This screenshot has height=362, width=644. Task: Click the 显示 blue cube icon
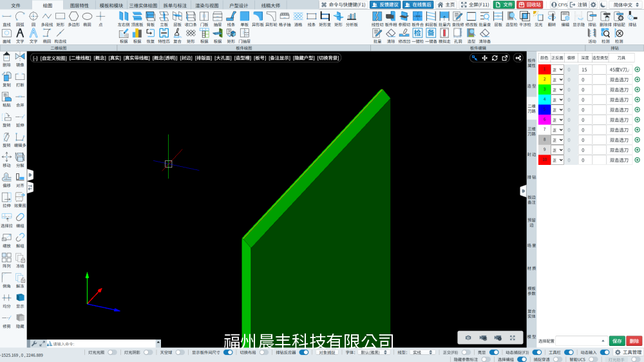coord(20,301)
